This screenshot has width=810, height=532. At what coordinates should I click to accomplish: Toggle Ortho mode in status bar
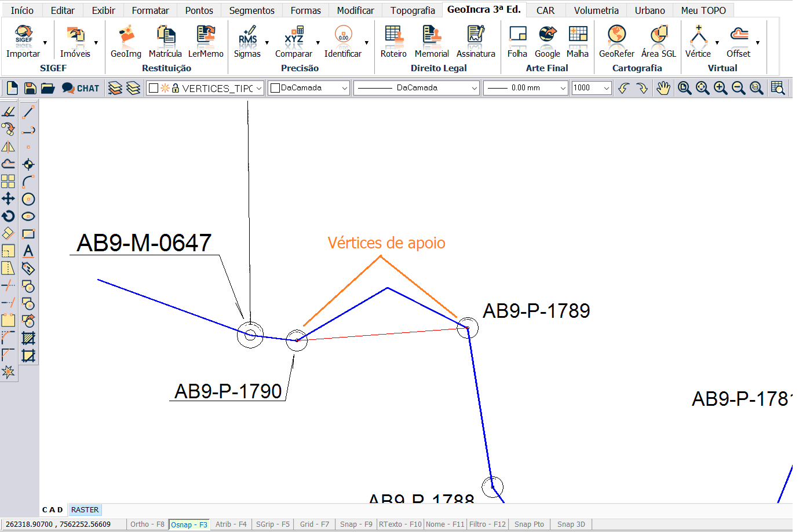pyautogui.click(x=147, y=524)
